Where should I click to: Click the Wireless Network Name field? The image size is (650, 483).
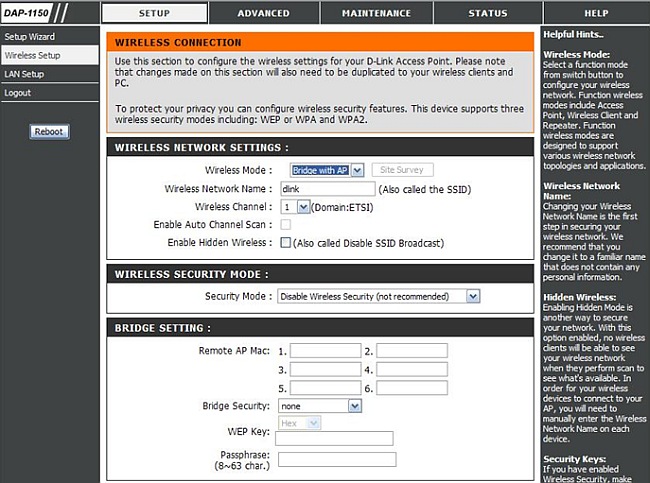(327, 189)
